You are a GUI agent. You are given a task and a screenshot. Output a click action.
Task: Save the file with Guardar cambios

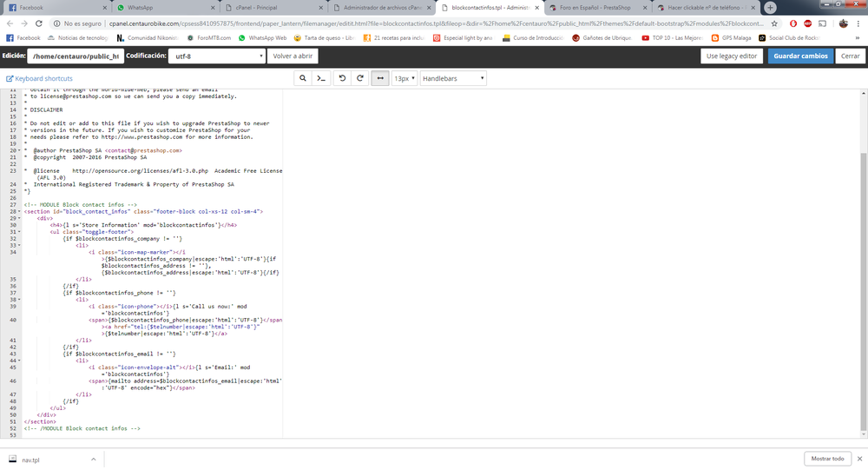pos(800,56)
